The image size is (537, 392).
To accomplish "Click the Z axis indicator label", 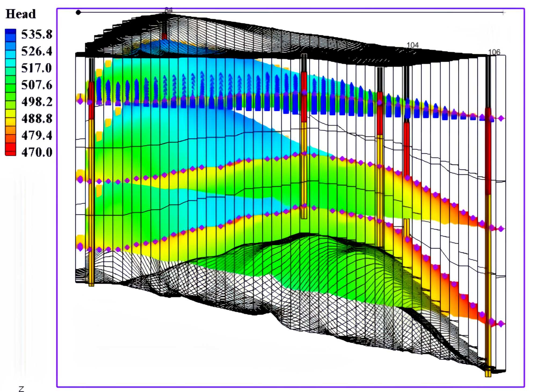I will point(21,389).
